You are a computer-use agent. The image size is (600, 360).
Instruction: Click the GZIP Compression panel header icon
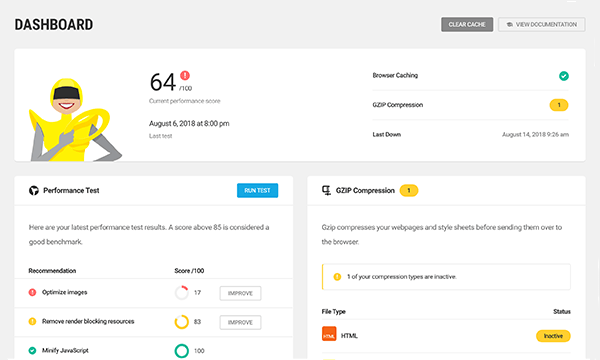[x=326, y=191]
